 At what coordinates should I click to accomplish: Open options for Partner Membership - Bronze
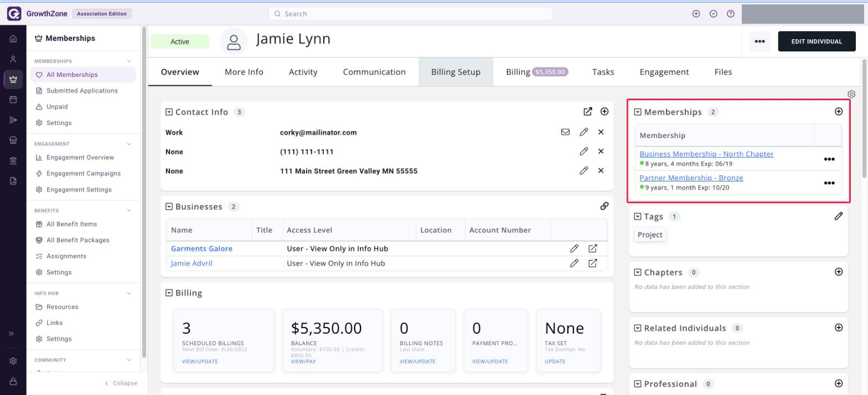coord(829,183)
